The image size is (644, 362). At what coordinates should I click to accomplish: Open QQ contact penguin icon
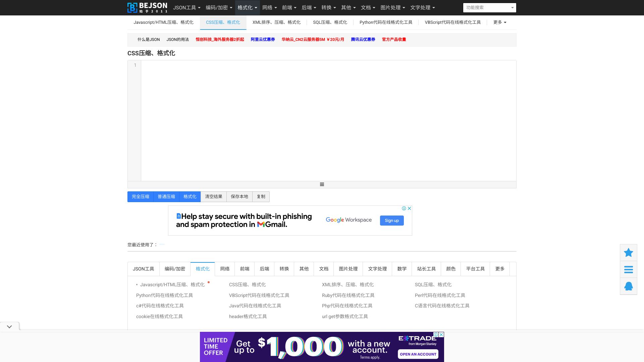pos(628,286)
